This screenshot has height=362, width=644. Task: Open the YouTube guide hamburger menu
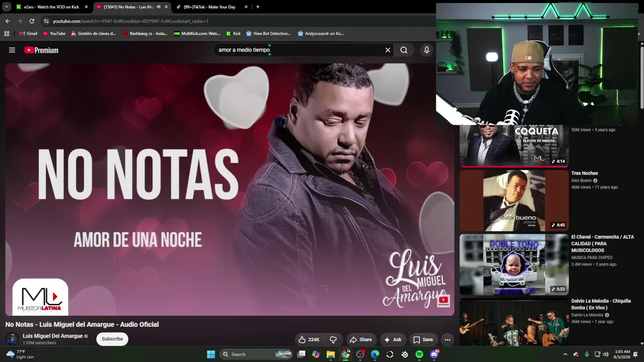coord(12,50)
